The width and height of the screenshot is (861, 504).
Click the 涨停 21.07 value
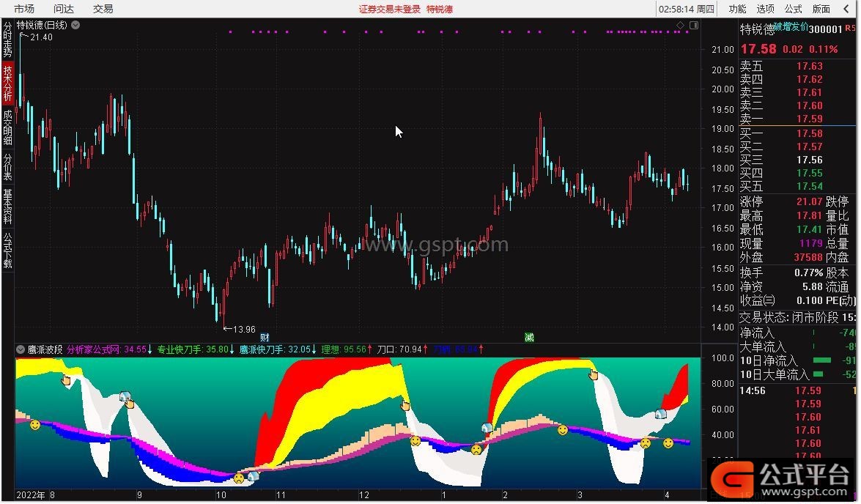(x=810, y=201)
